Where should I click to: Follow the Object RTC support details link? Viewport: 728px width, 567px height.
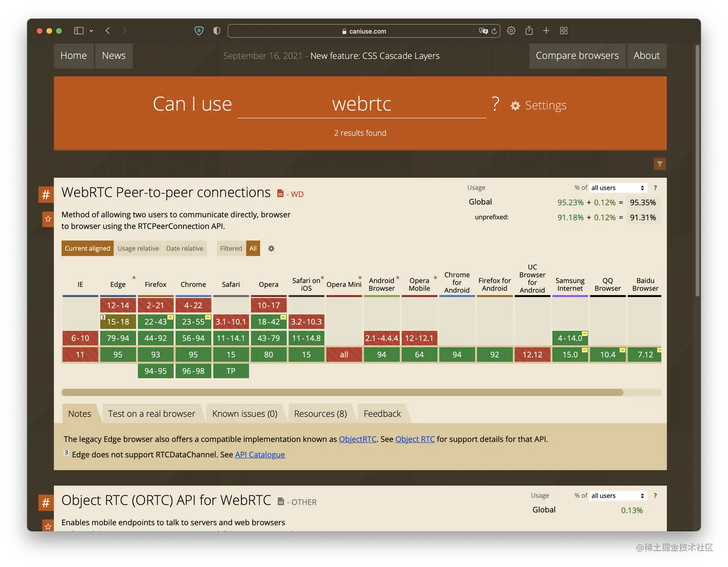pyautogui.click(x=415, y=439)
